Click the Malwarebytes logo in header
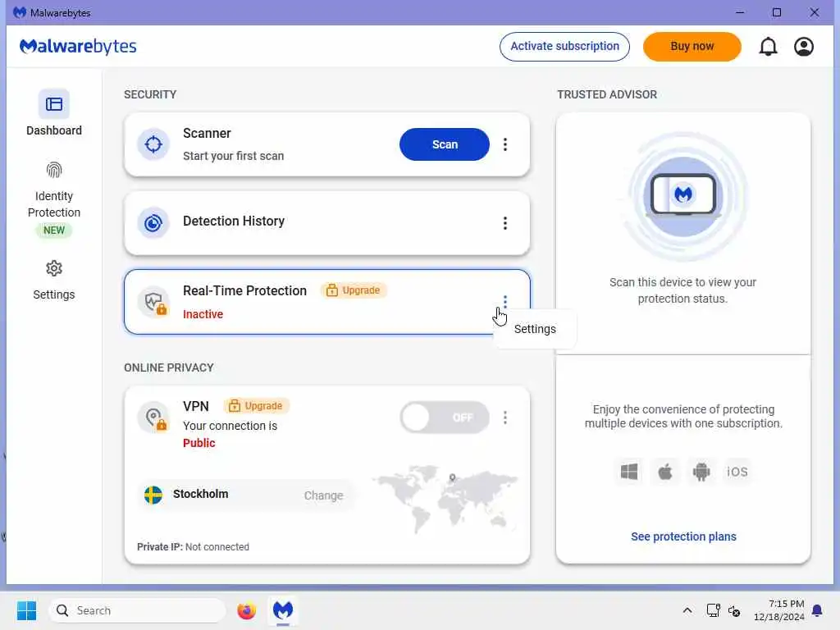Screen dimensions: 840x630 click(78, 47)
